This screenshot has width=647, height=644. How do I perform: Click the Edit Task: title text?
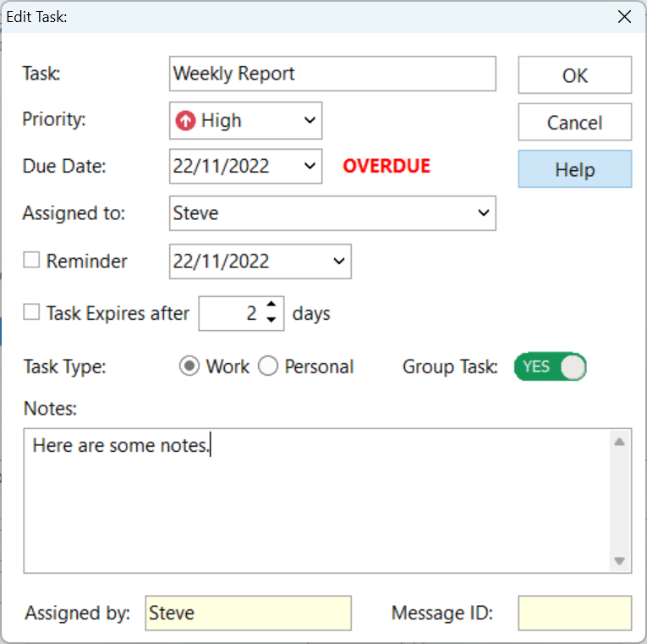pos(36,17)
